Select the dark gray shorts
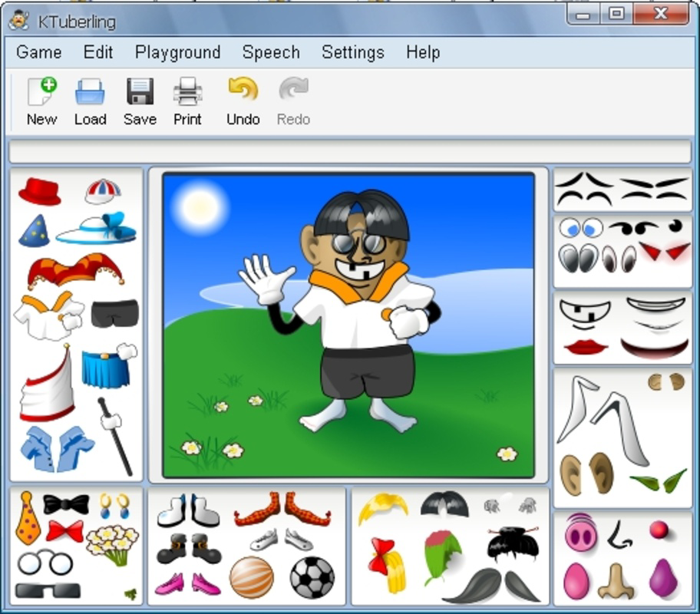Image resolution: width=700 pixels, height=614 pixels. [x=114, y=313]
